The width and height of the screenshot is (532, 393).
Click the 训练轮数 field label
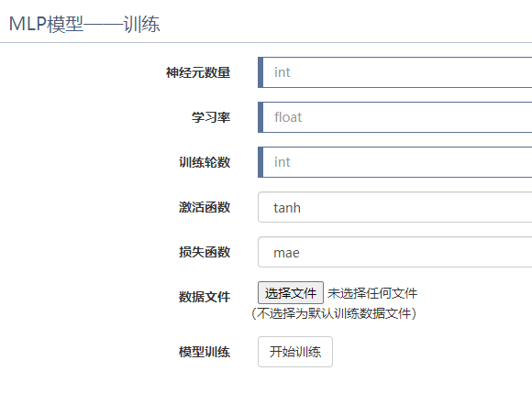tap(205, 162)
